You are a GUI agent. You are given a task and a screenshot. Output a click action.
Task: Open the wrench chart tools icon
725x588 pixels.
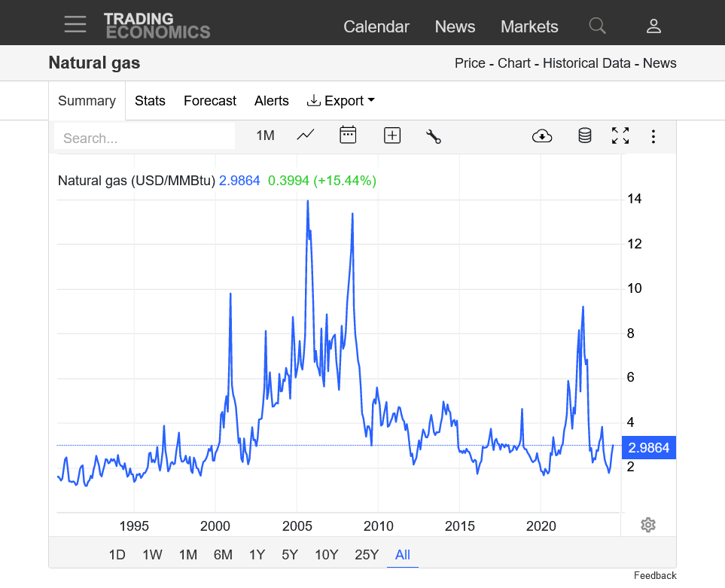click(x=433, y=136)
